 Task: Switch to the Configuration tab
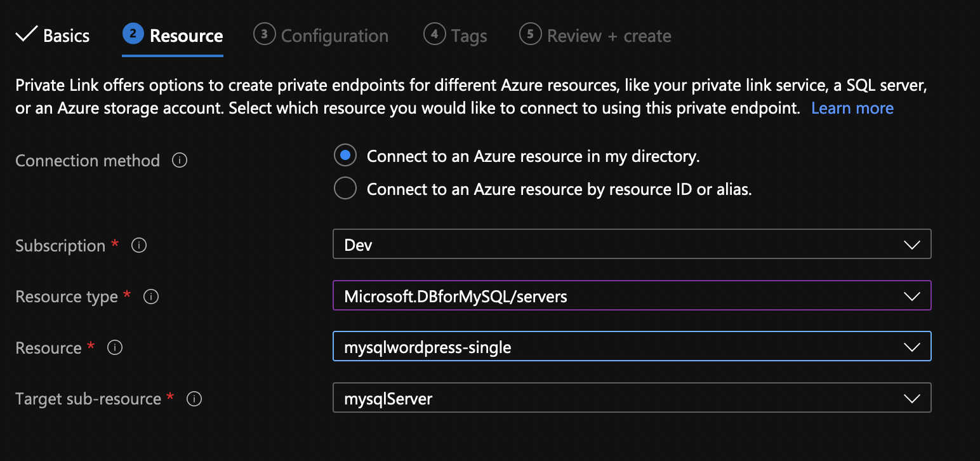(321, 36)
